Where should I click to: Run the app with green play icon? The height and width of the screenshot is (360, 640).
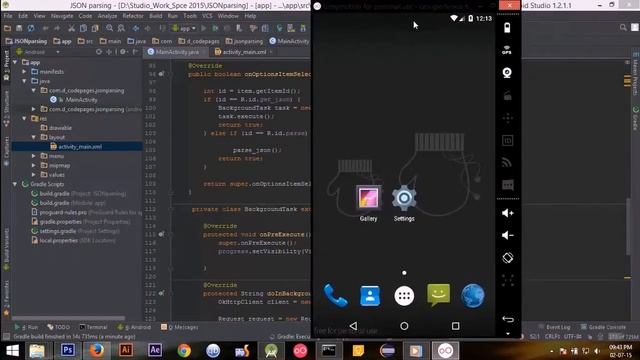(x=204, y=28)
